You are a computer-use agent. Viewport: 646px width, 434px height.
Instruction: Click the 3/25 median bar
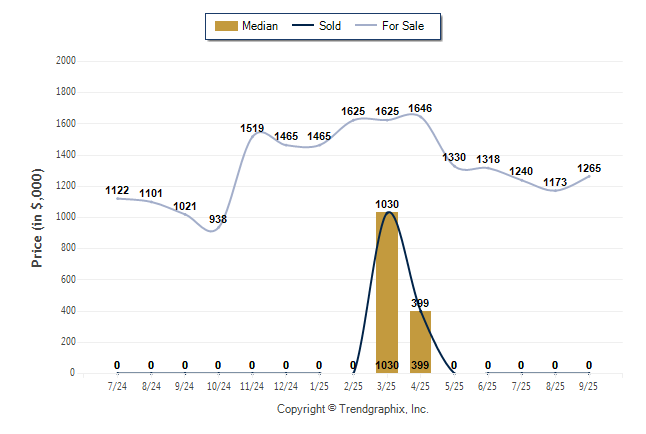pyautogui.click(x=387, y=292)
